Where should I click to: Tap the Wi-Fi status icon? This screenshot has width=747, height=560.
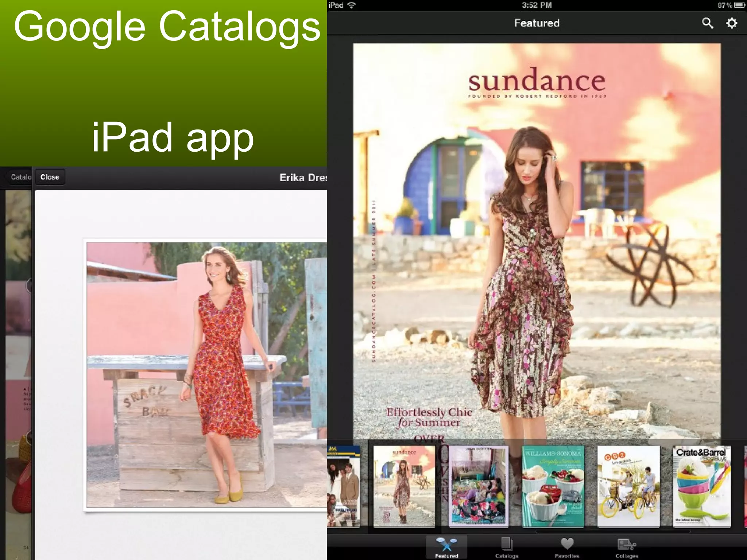point(352,5)
